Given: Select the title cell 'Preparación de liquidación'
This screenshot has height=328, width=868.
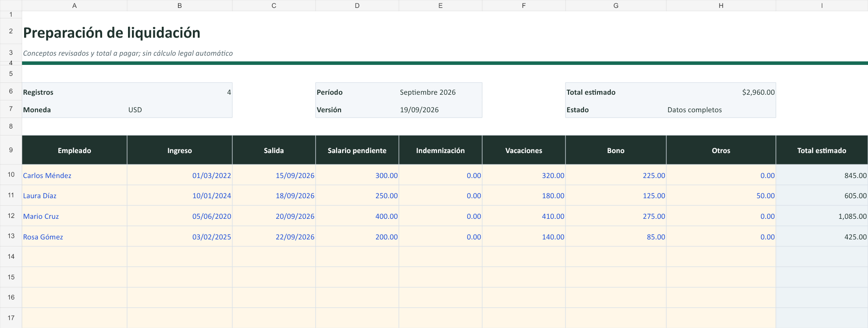Looking at the screenshot, I should tap(112, 33).
